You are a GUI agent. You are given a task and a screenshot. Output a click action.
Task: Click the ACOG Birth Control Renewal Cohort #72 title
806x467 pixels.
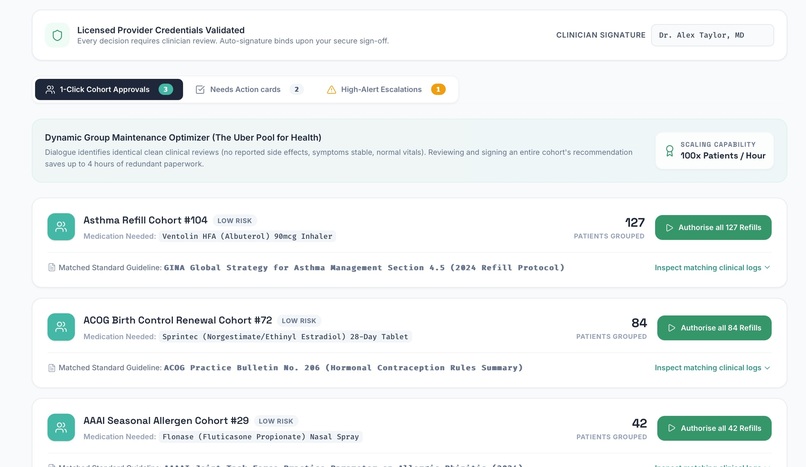pos(177,320)
